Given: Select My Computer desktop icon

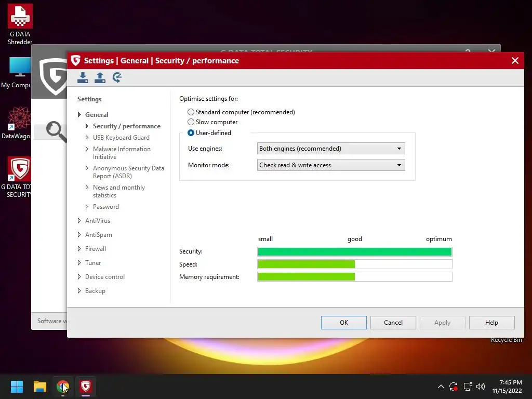Looking at the screenshot, I should tap(16, 73).
